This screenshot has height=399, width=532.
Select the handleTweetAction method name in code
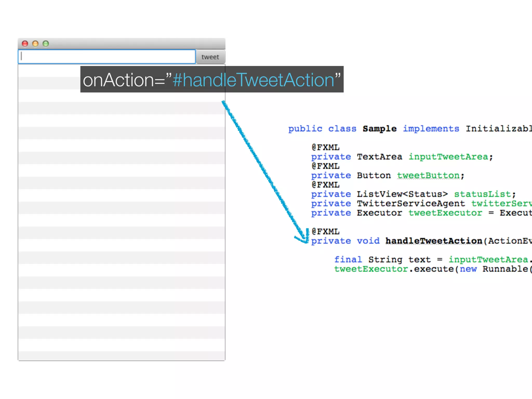coord(434,241)
